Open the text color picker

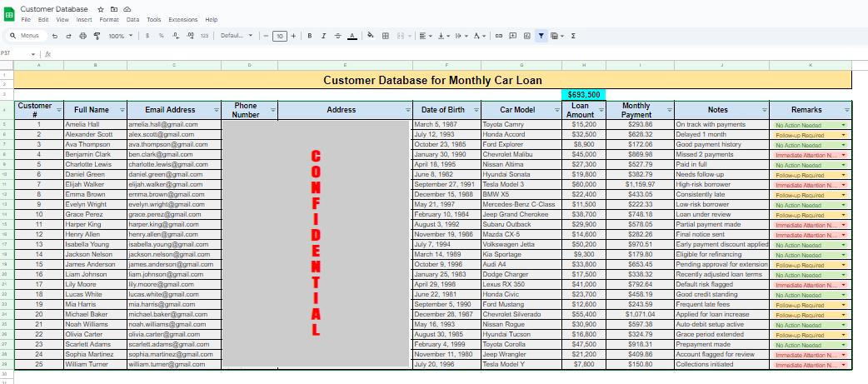[x=352, y=36]
